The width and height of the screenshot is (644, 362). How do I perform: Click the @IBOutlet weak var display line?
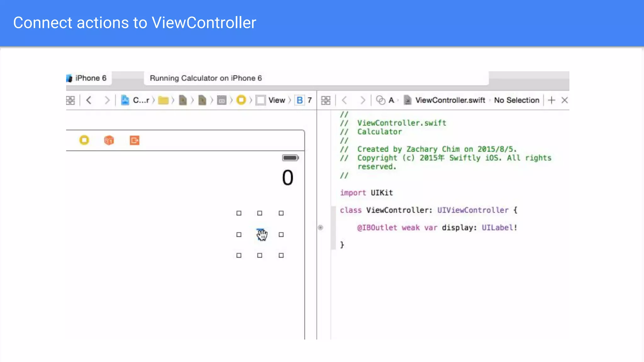click(x=437, y=228)
